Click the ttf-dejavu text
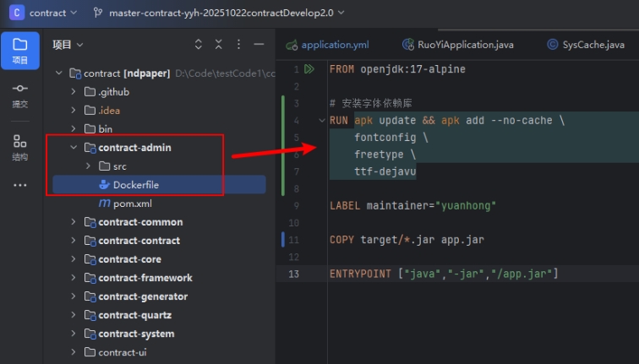 (385, 171)
